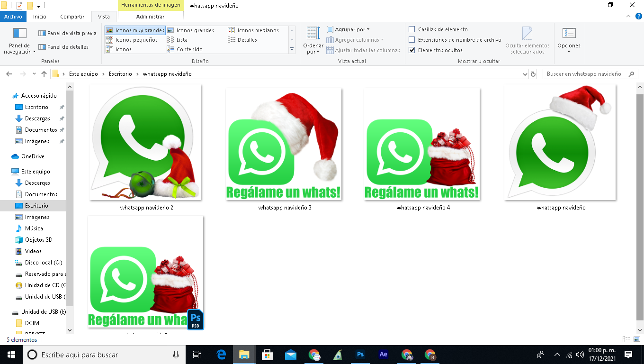The image size is (644, 364).
Task: Go back with the back arrow
Action: [9, 74]
